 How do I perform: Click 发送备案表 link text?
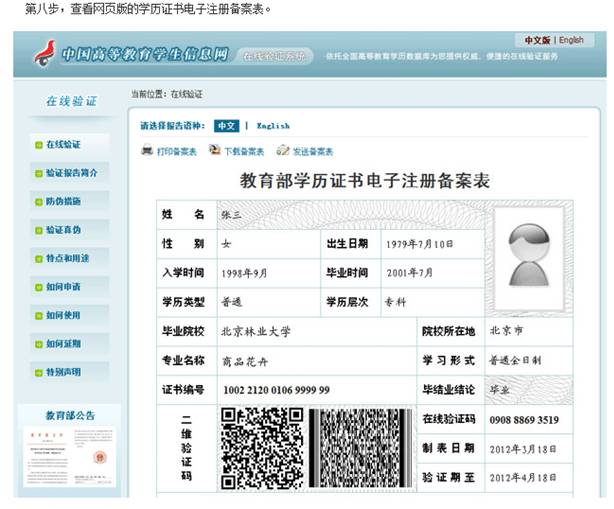point(313,152)
